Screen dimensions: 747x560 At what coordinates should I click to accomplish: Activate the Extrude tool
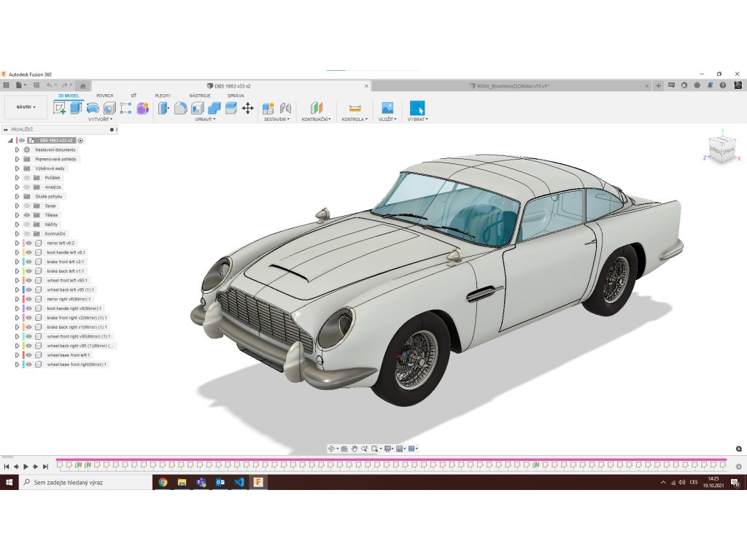point(76,108)
